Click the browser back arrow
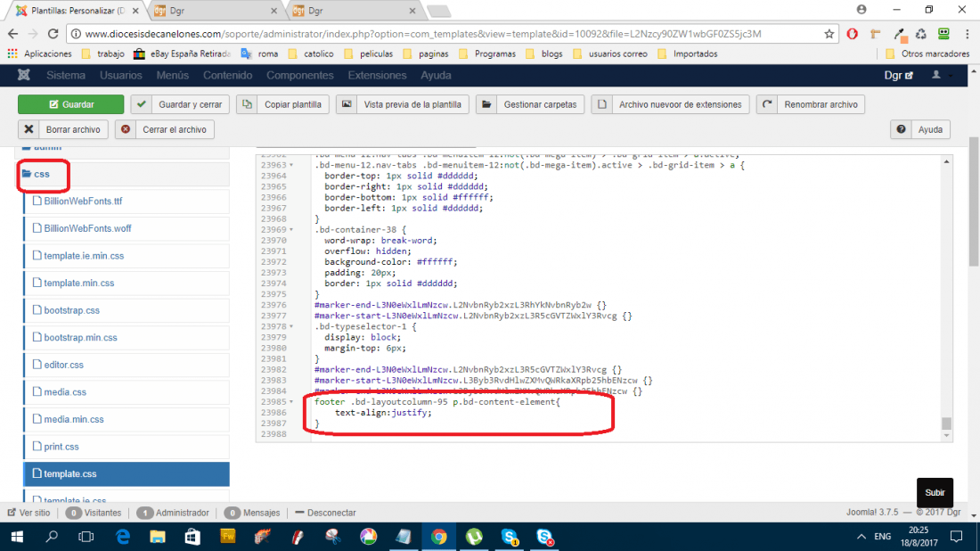Image resolution: width=980 pixels, height=551 pixels. [13, 34]
